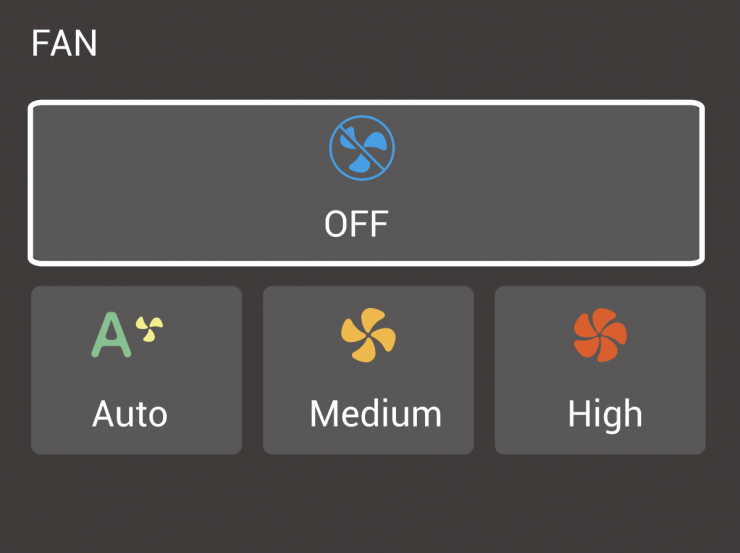Select High fan speed tile
Screen dimensions: 740x553
tap(600, 370)
